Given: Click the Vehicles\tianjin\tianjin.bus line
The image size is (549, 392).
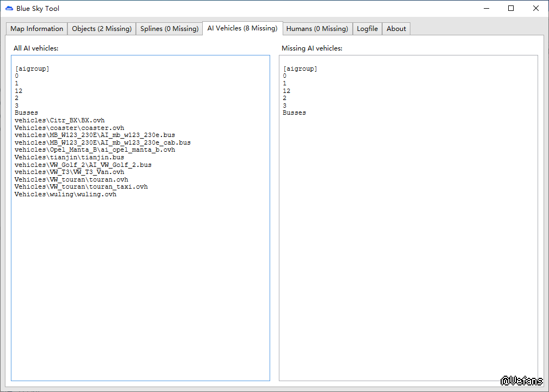Looking at the screenshot, I should (69, 157).
